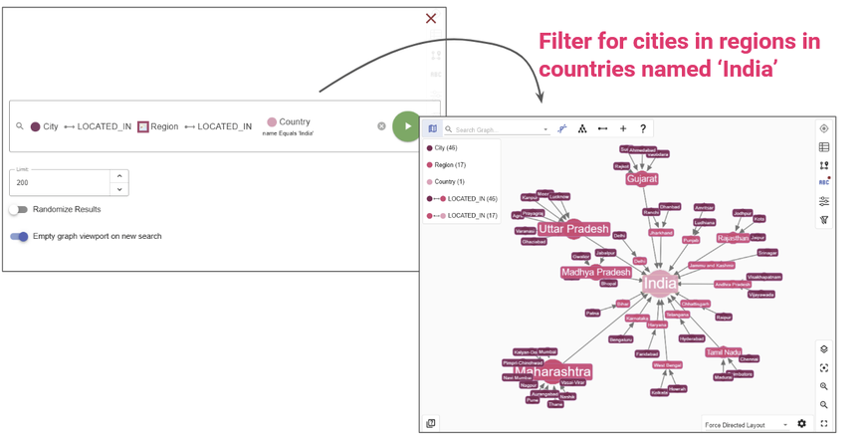Toggle fullscreen with the corner brackets icon
This screenshot has width=868, height=440.
(824, 424)
